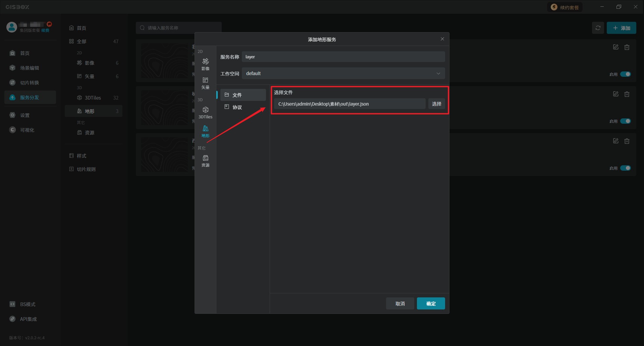Click the 确定 confirm button
Image resolution: width=644 pixels, height=346 pixels.
(x=431, y=303)
